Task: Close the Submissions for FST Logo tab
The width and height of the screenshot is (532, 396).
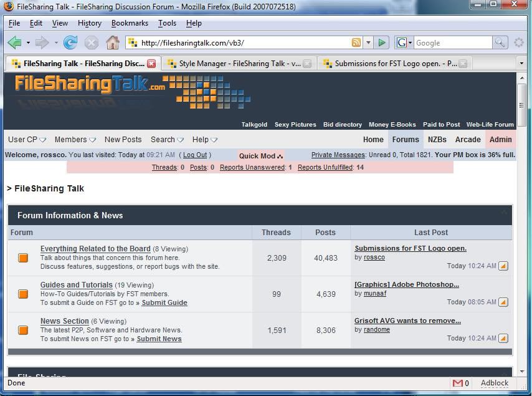Action: click(463, 64)
